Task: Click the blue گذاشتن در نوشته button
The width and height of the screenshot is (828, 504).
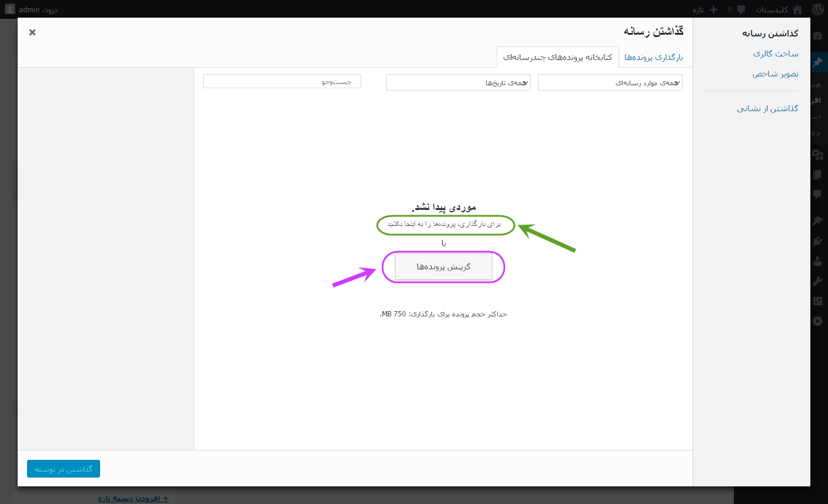Action: tap(64, 469)
